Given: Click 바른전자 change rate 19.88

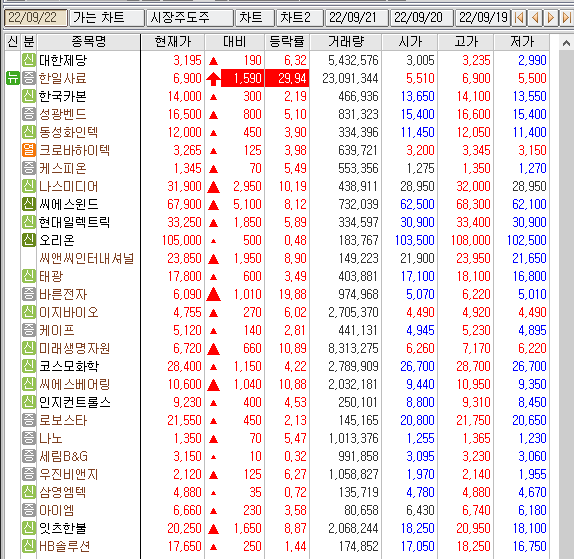Looking at the screenshot, I should [x=292, y=294].
